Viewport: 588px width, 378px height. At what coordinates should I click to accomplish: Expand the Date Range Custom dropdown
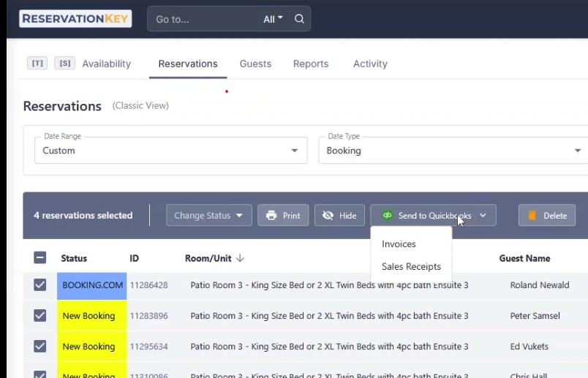click(170, 151)
